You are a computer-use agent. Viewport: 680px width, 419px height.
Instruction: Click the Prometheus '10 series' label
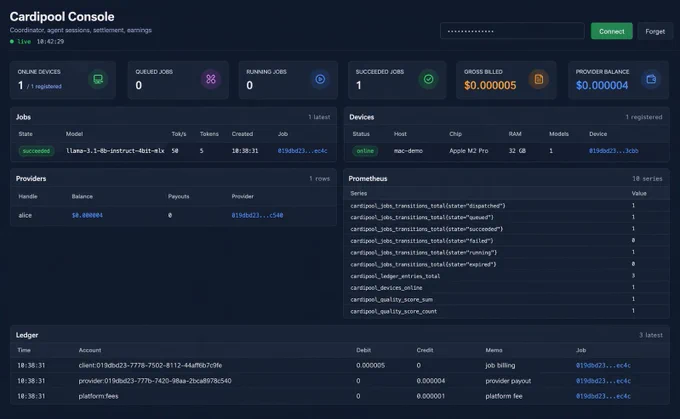click(x=647, y=179)
